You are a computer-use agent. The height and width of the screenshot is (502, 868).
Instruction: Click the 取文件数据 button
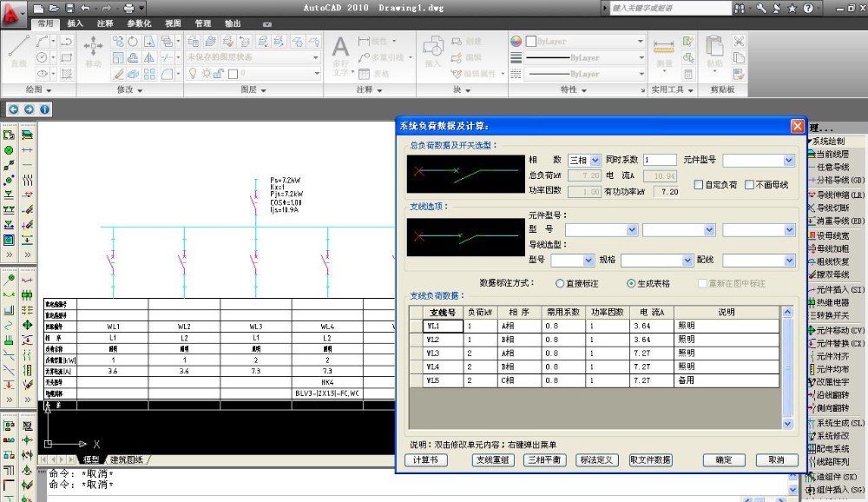(650, 460)
